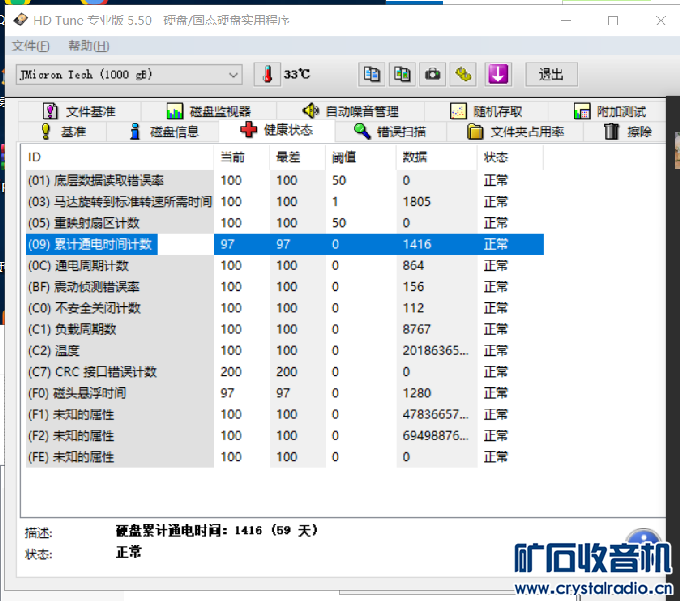Screen dimensions: 680x601
Task: Select the (FE) 未知的属性 row
Action: tap(284, 457)
